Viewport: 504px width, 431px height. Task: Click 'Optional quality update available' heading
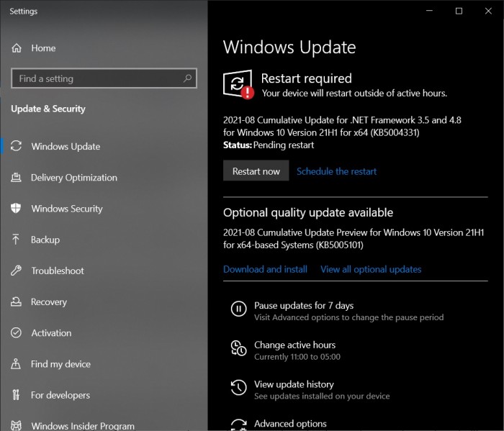[x=308, y=212]
